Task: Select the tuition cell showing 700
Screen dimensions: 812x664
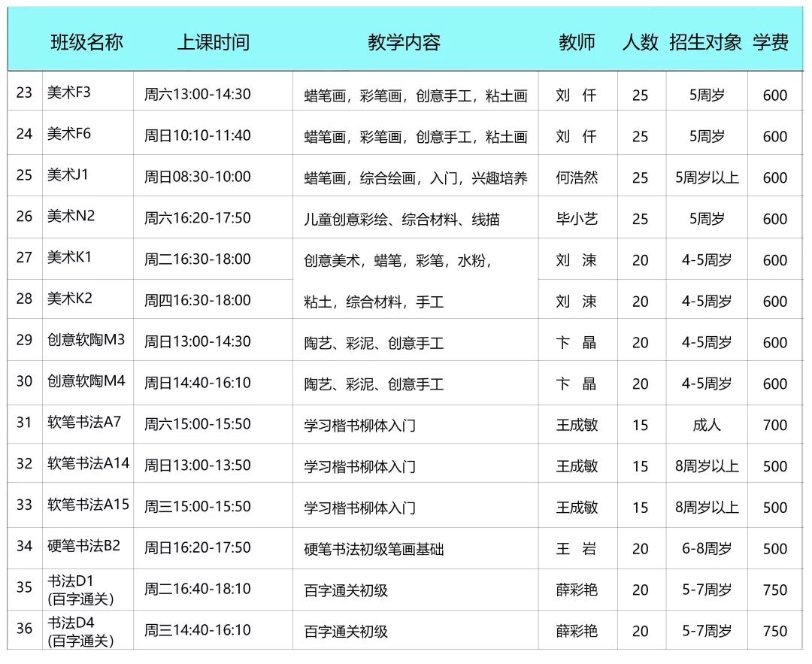Action: [x=774, y=426]
